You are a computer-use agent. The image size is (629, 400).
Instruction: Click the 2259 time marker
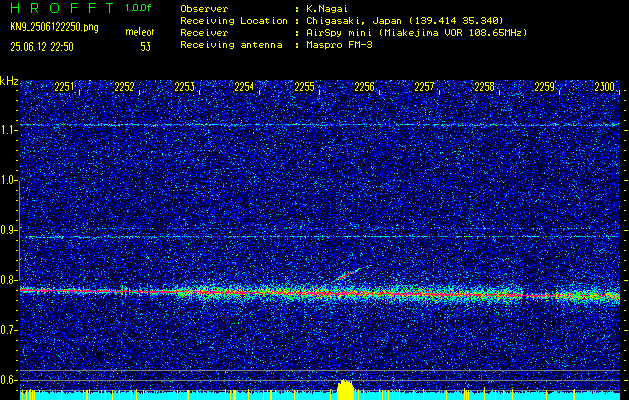(x=544, y=87)
